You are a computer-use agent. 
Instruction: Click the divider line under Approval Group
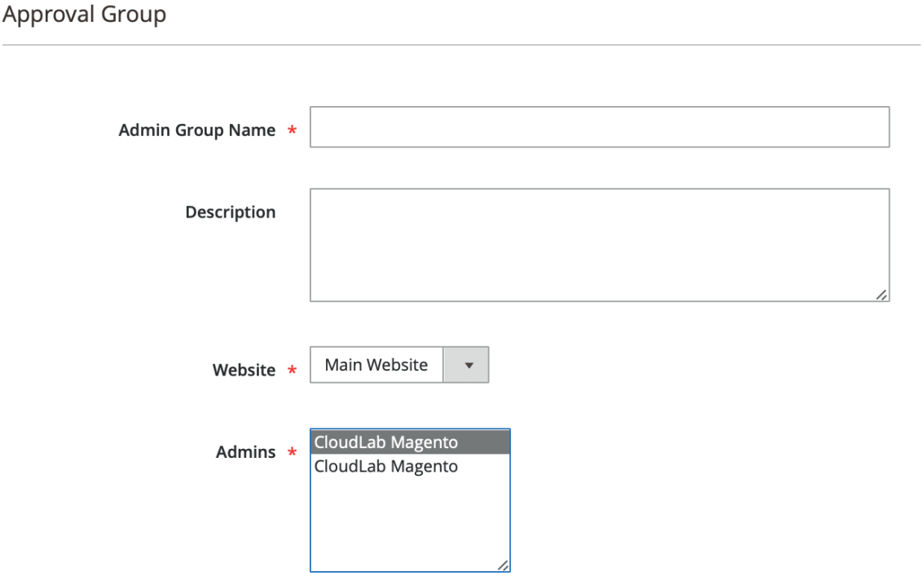click(x=461, y=45)
